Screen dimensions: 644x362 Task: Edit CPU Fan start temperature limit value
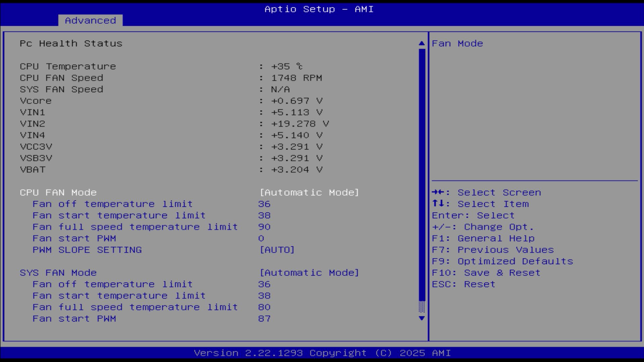tap(264, 215)
